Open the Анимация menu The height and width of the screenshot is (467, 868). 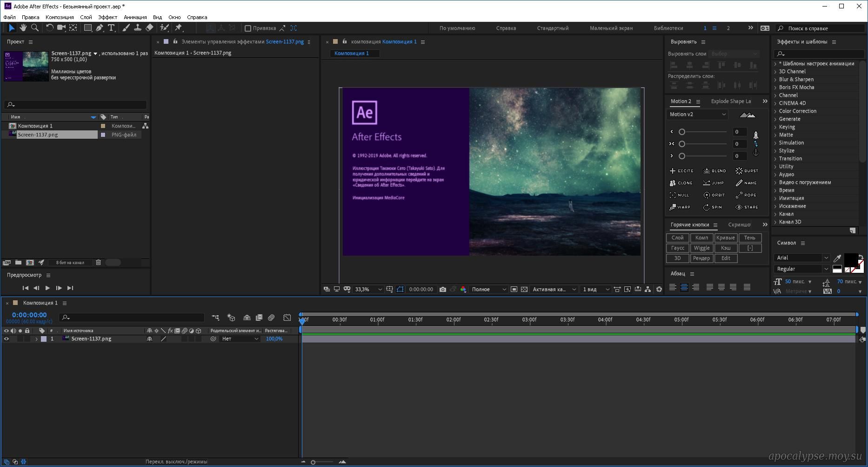[x=135, y=17]
